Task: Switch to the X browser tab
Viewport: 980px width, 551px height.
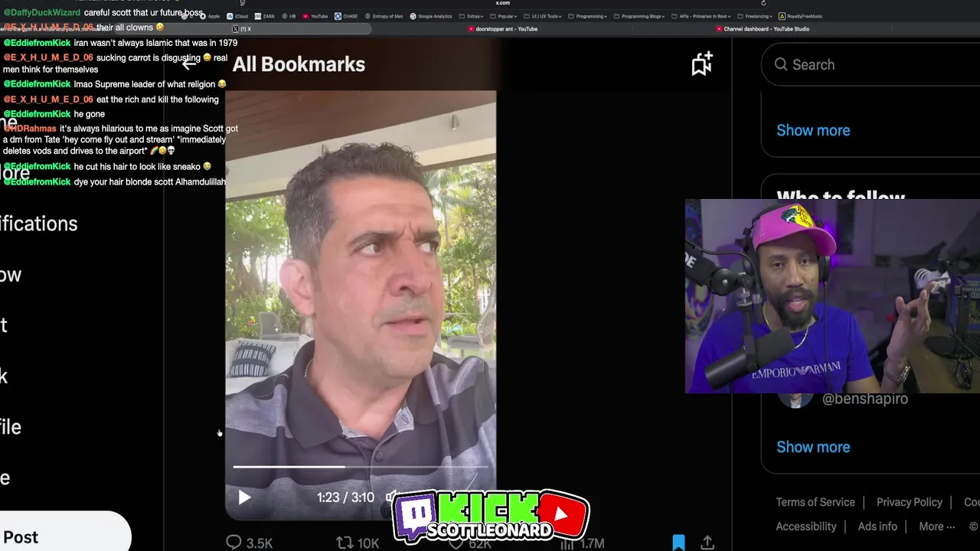Action: [241, 29]
